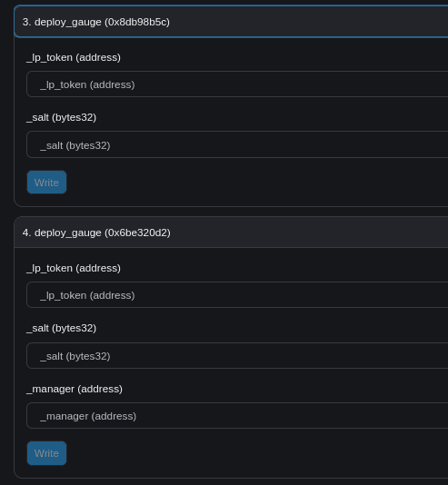Focus _salt (bytes32) input under function 3
The width and height of the screenshot is (448, 485).
point(237,144)
